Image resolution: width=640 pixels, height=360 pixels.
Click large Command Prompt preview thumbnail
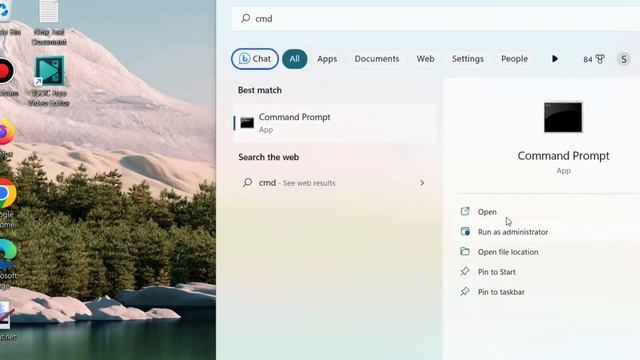click(563, 118)
